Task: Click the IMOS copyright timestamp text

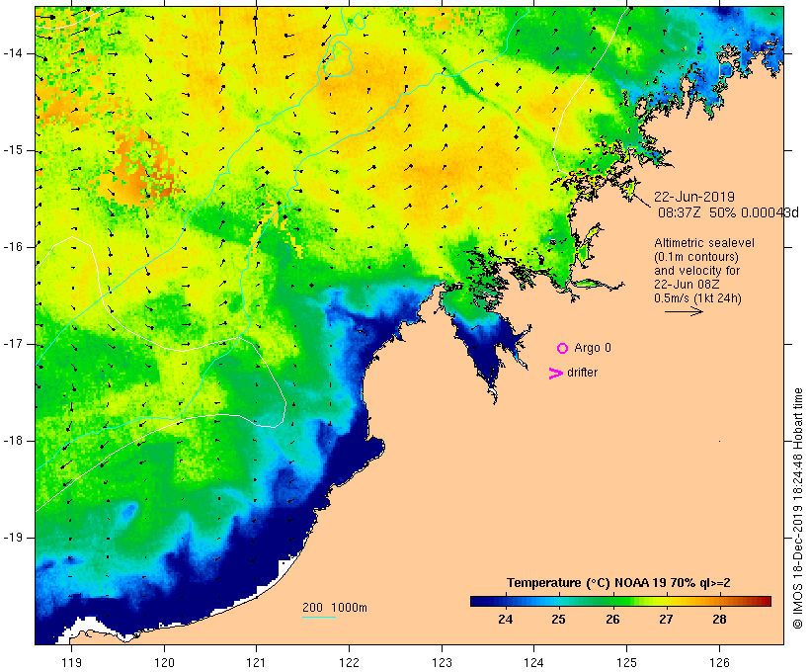Action: tap(797, 508)
